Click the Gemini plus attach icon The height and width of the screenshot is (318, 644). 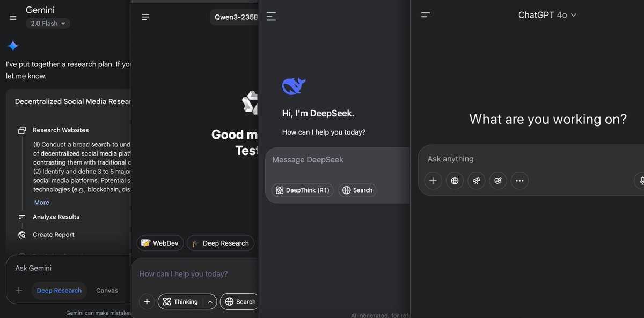coord(19,291)
